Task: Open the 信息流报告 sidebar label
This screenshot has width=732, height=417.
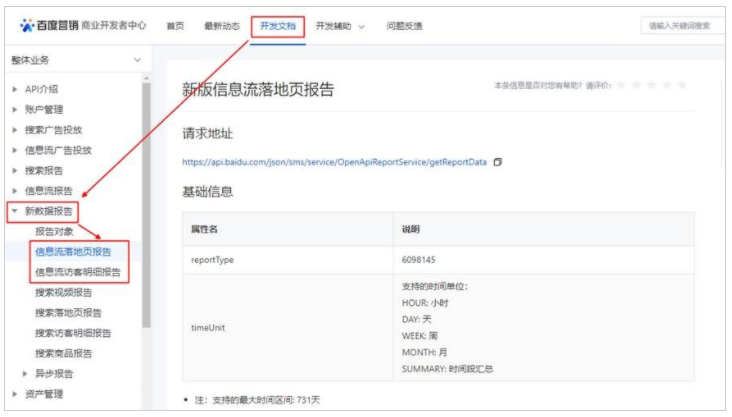Action: (x=49, y=191)
